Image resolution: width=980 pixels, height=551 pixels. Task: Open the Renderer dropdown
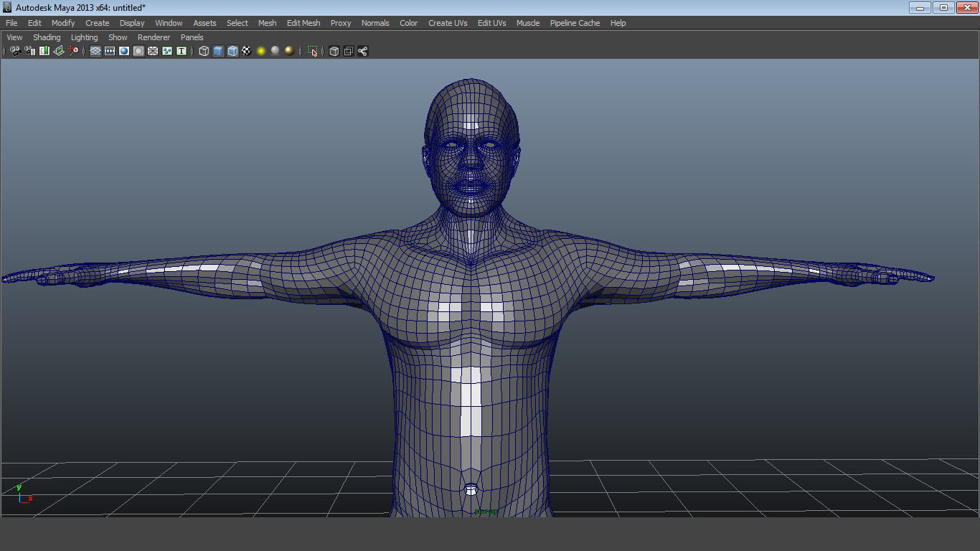click(154, 37)
